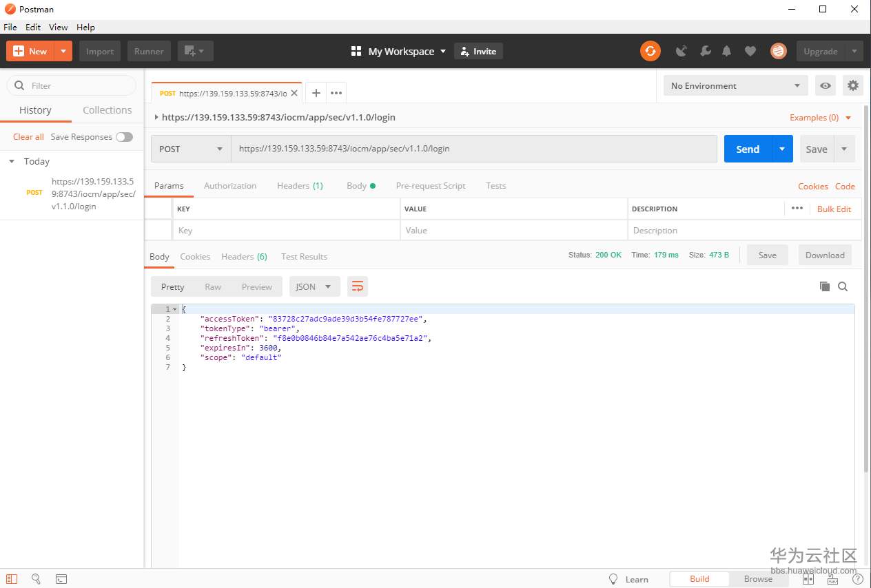Open the user avatar menu
The height and width of the screenshot is (588, 871).
(779, 51)
